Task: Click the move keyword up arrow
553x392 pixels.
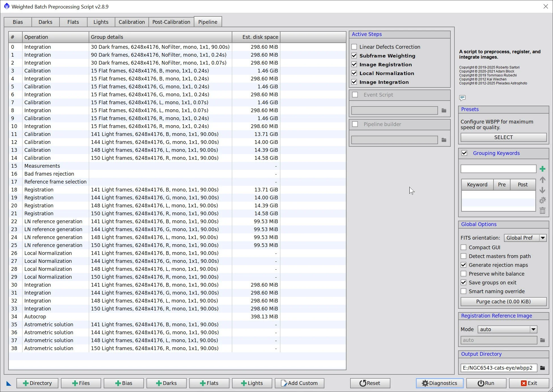Action: (x=542, y=180)
